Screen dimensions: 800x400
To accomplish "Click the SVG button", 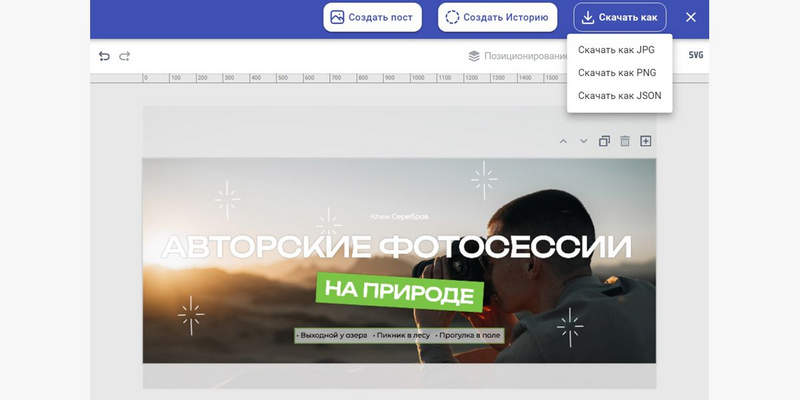I will coord(696,55).
